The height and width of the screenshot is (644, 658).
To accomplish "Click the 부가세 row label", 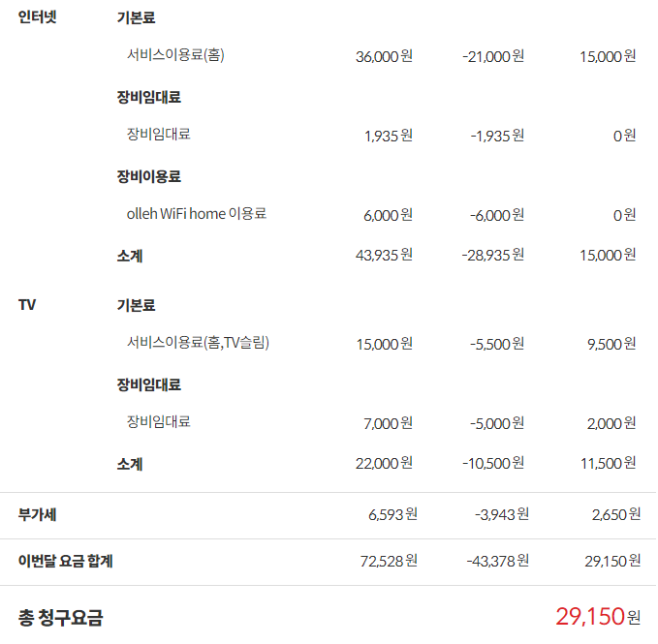I will pyautogui.click(x=37, y=513).
